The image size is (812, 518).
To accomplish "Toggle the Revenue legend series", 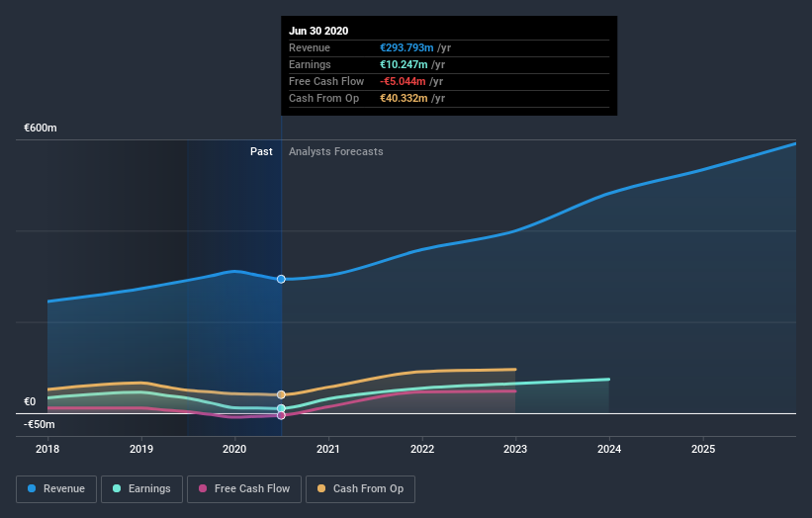I will (56, 489).
